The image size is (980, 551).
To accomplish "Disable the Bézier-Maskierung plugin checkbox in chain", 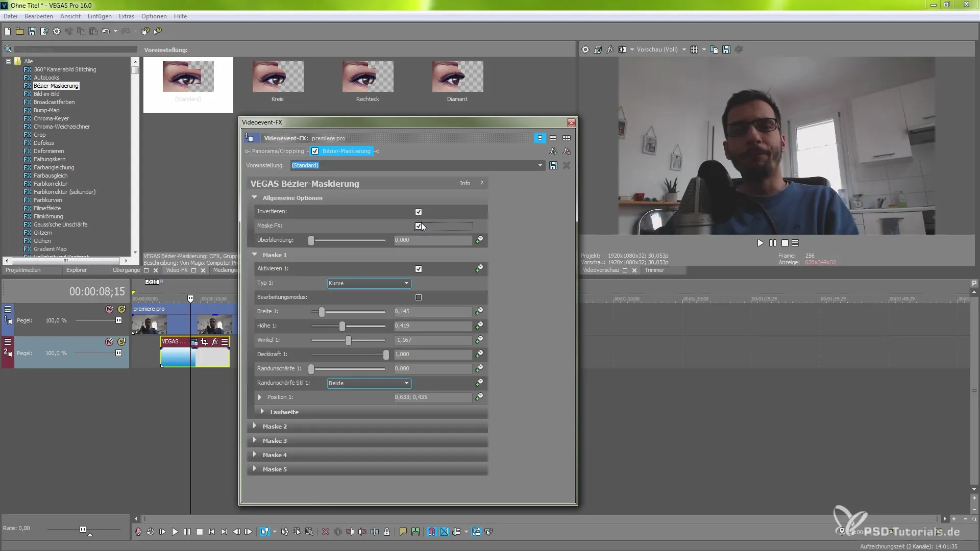I will pyautogui.click(x=315, y=151).
